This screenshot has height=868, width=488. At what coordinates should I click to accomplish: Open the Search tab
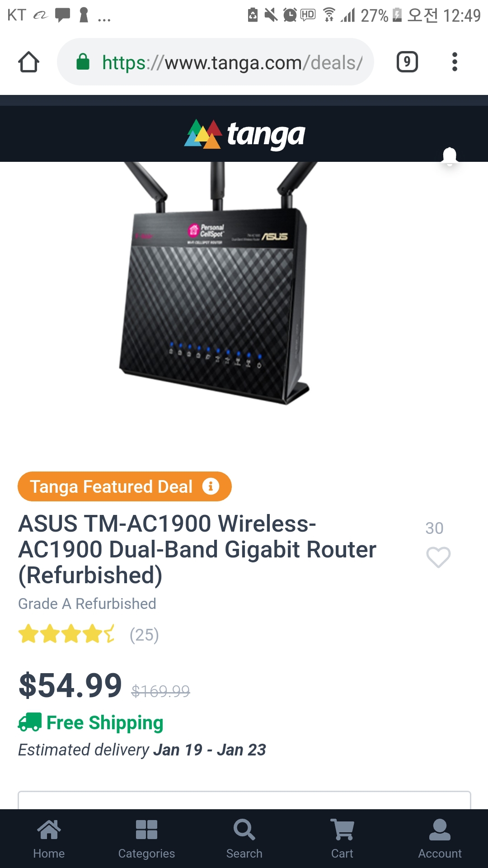coord(244,839)
